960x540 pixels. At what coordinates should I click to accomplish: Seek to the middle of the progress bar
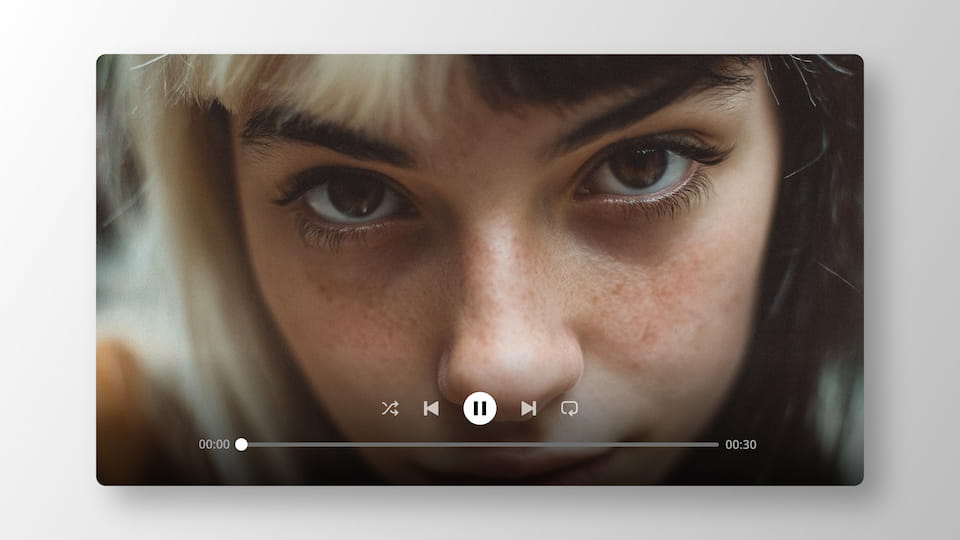pos(480,444)
